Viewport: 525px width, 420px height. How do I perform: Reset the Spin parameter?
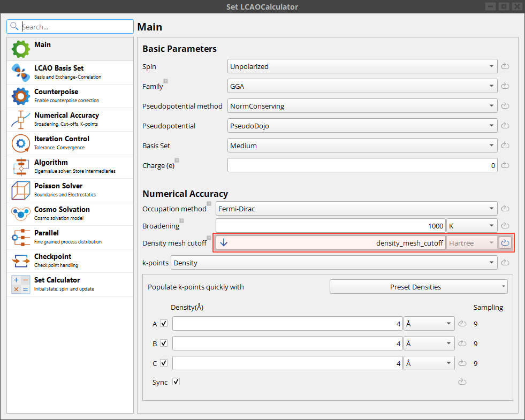pos(505,66)
